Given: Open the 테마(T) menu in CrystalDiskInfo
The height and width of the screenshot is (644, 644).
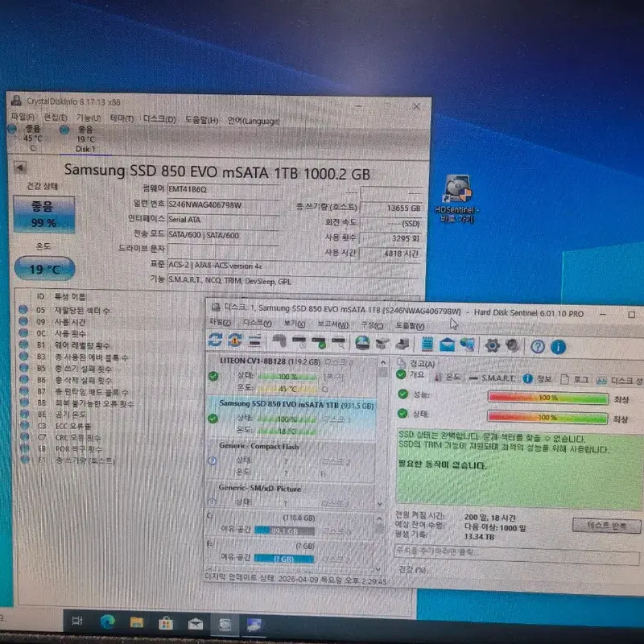Looking at the screenshot, I should click(x=122, y=118).
